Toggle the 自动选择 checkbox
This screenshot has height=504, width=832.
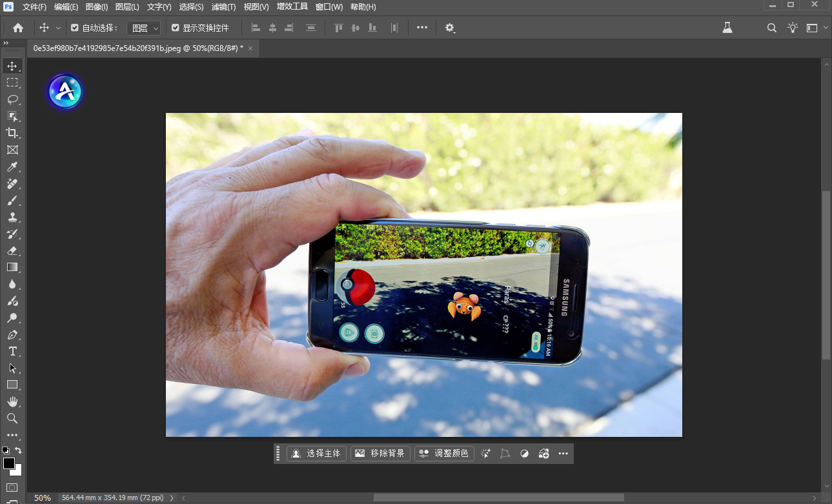pos(75,28)
